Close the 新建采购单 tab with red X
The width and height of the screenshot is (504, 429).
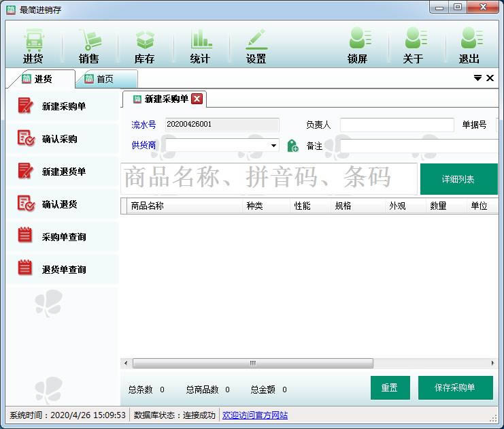click(x=197, y=99)
